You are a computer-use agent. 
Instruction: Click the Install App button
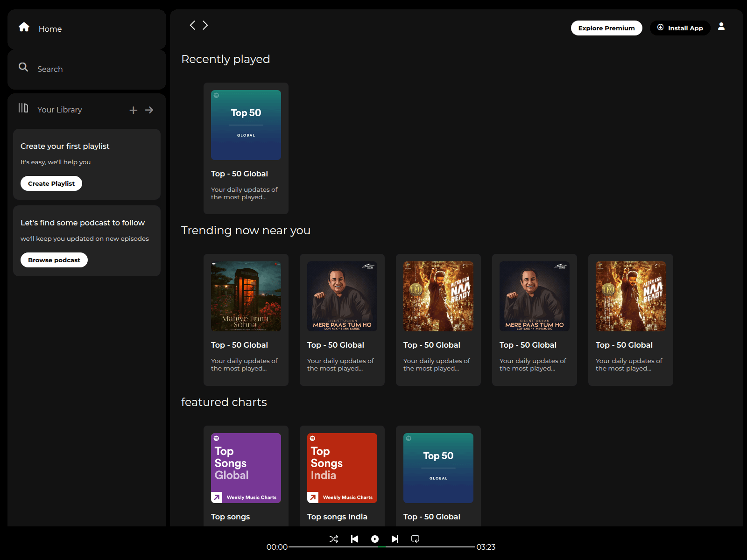click(x=680, y=28)
